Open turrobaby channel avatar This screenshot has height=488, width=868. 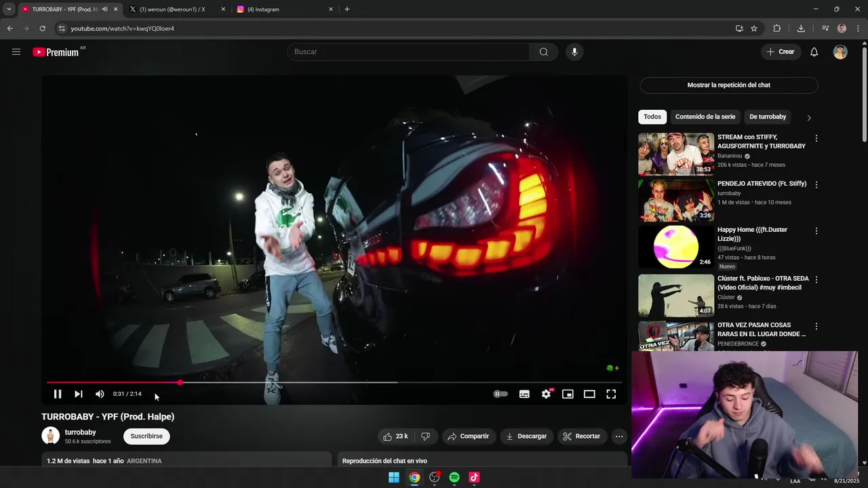[50, 436]
